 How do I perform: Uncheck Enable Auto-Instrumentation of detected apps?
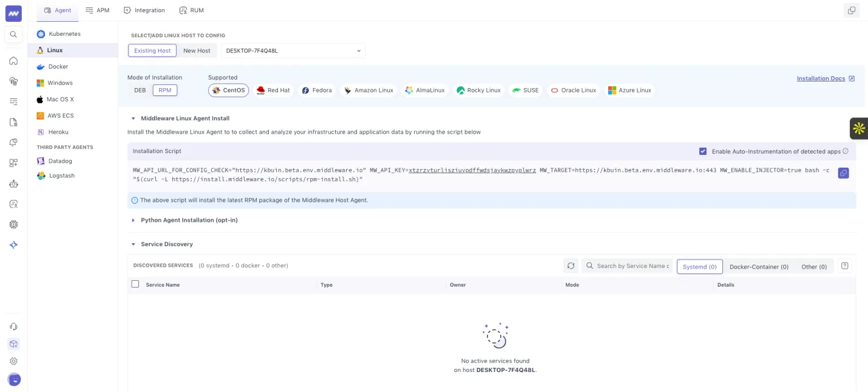click(x=703, y=151)
